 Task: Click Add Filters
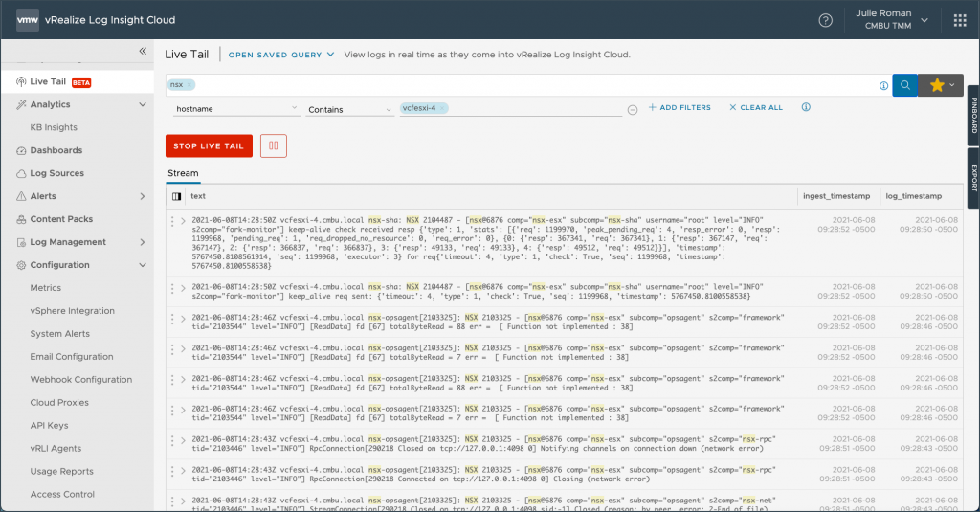coord(679,108)
